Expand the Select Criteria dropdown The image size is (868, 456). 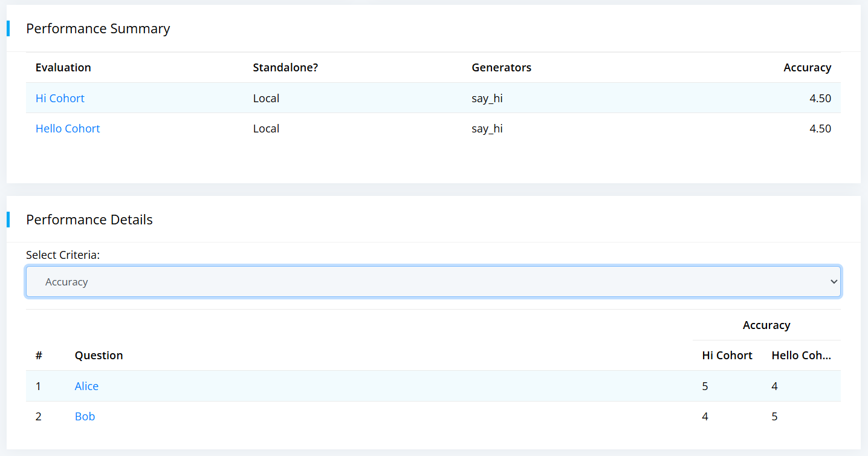click(433, 282)
